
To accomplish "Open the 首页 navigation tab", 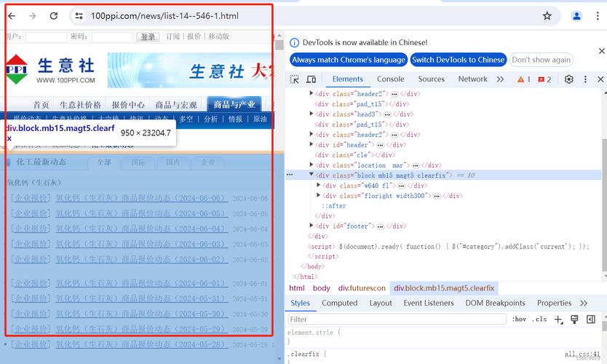I will click(x=41, y=105).
